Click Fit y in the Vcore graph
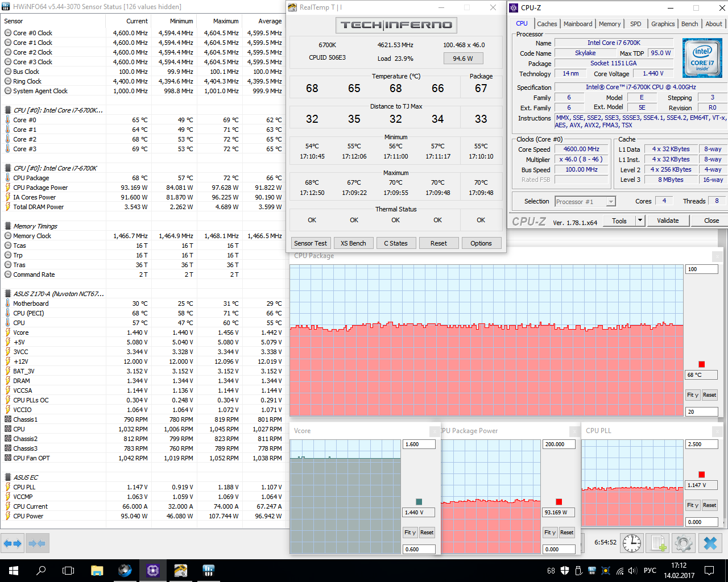This screenshot has height=582, width=728. [410, 533]
